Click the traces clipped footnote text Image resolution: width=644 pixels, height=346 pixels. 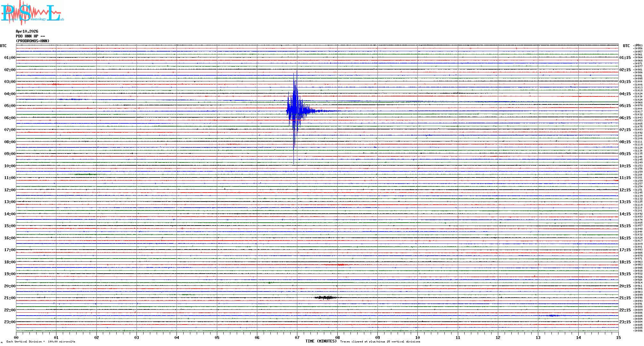[380, 342]
